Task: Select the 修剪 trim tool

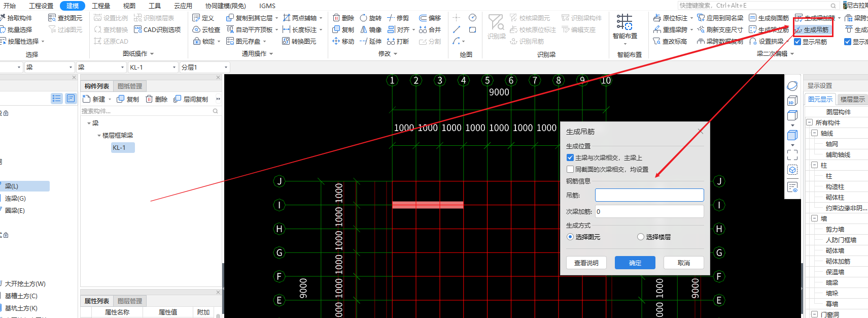Action: (x=398, y=18)
